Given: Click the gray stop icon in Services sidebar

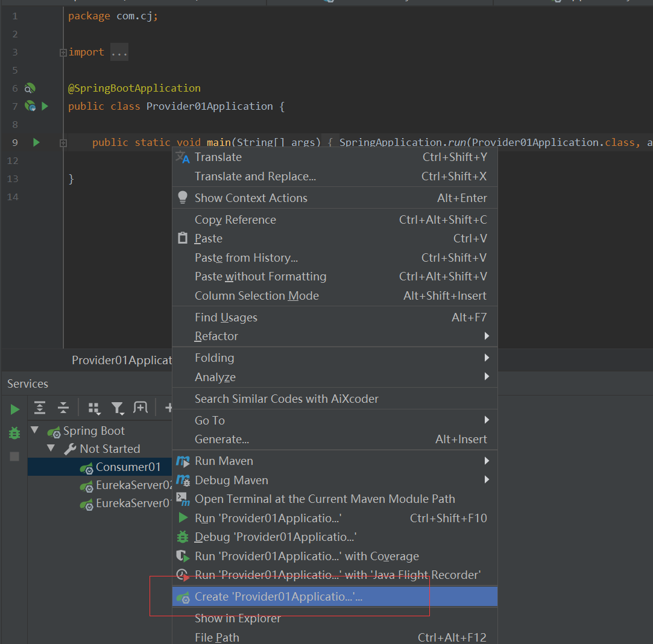Looking at the screenshot, I should [14, 456].
